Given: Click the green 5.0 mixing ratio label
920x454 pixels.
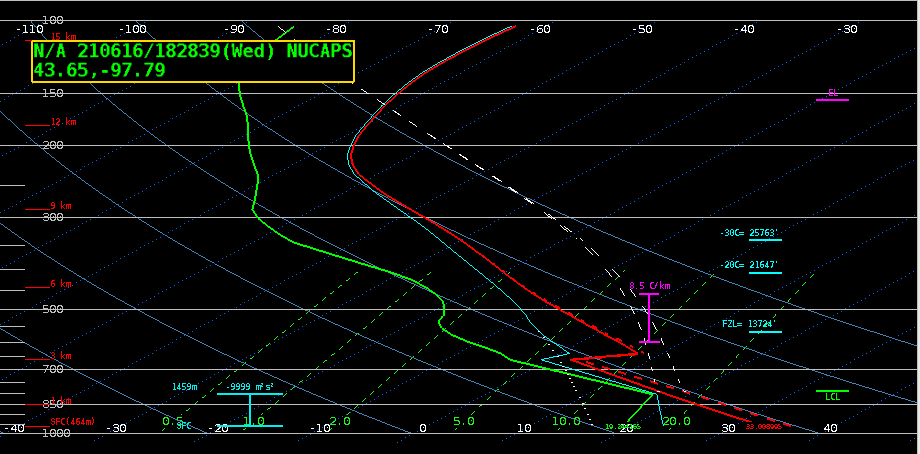Looking at the screenshot, I should click(464, 421).
